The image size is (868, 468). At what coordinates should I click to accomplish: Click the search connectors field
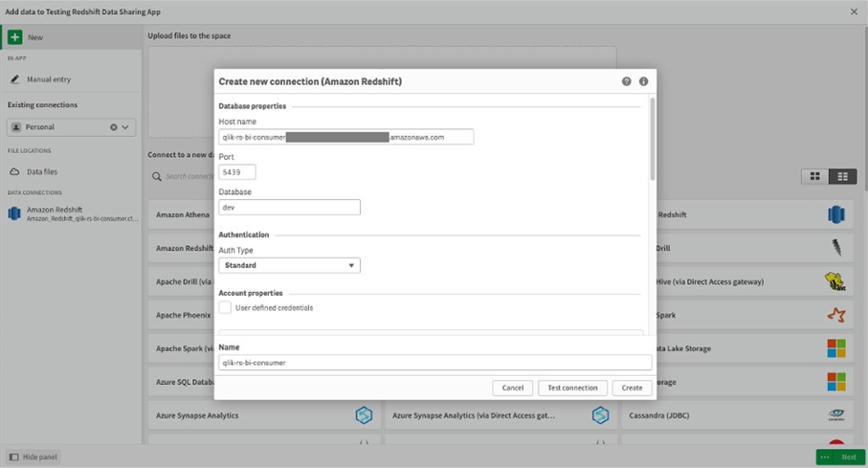189,176
